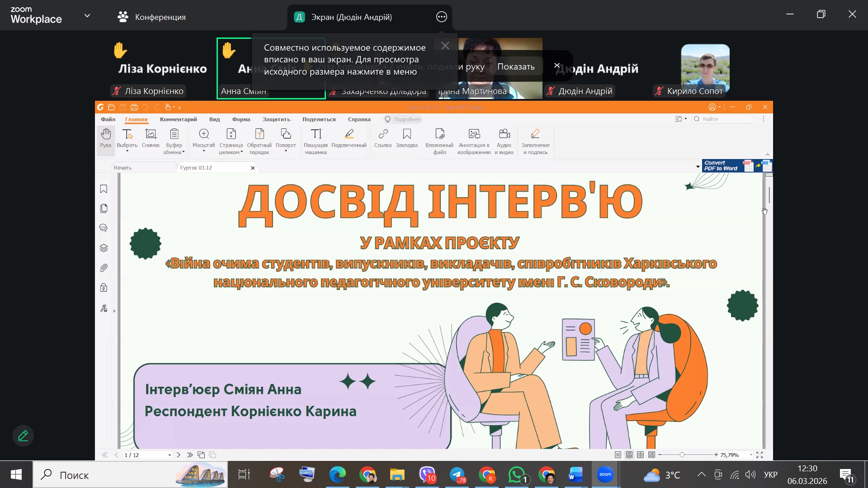This screenshot has width=868, height=488.
Task: Open the Attachments paperclip panel
Action: coord(104,268)
